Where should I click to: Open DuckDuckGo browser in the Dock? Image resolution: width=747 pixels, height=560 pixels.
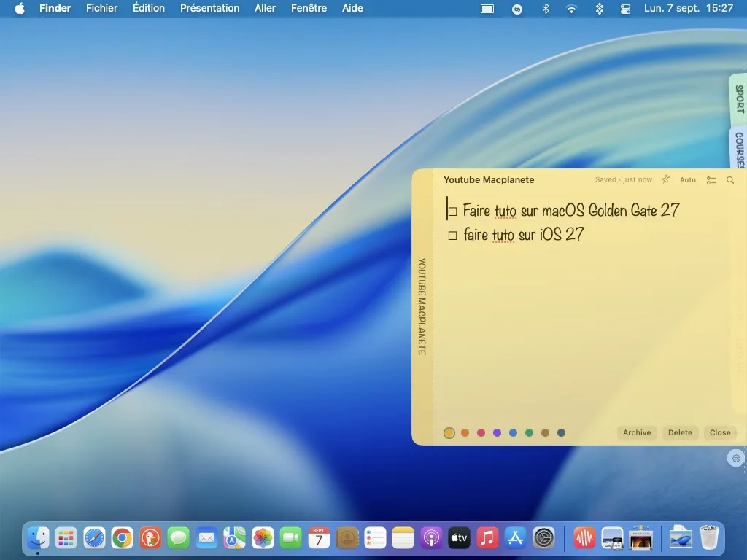tap(150, 539)
